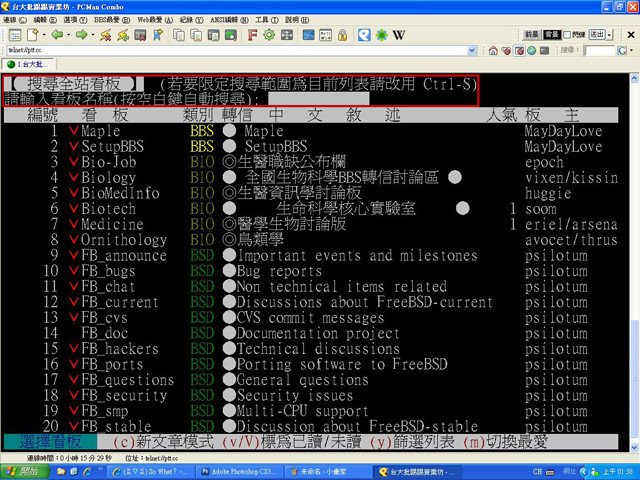Screen dimensions: 640x480
Task: Open the 選項 menu
Action: tap(75, 20)
